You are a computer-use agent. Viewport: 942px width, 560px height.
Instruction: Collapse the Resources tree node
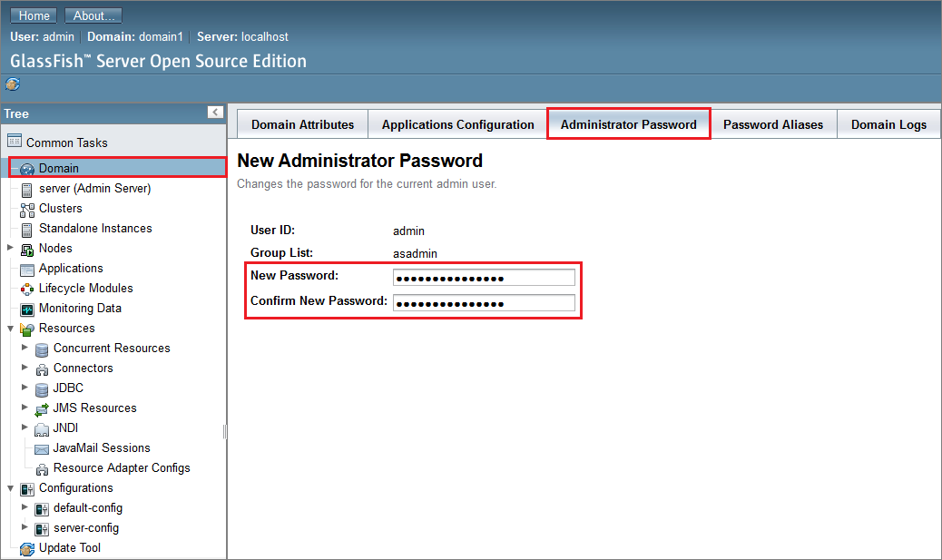(x=10, y=328)
